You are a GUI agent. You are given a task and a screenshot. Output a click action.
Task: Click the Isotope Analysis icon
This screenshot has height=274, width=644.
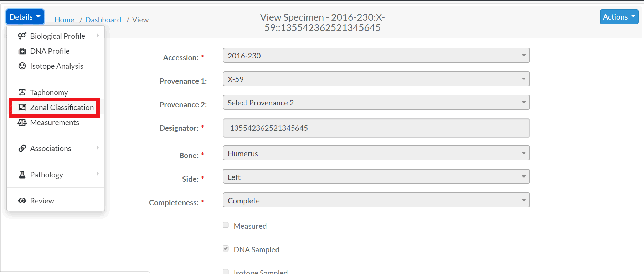point(22,66)
